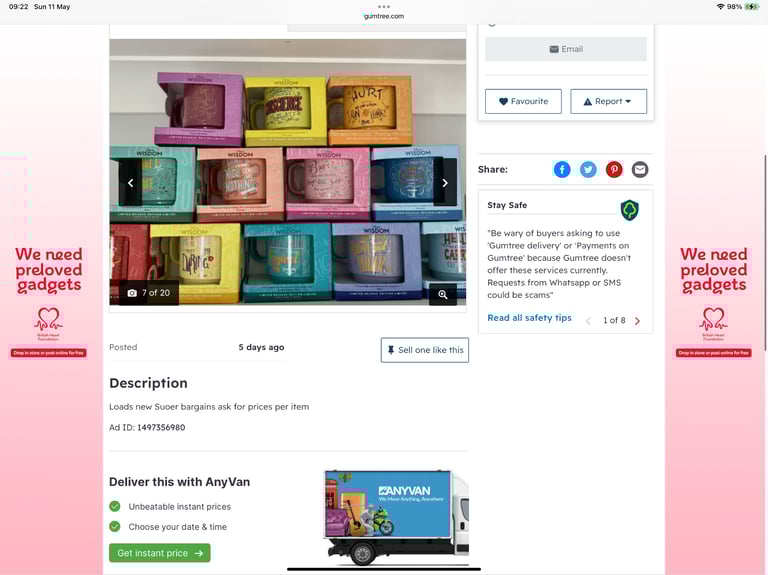Open the photo counter showing 7 of 20
The height and width of the screenshot is (575, 768).
coord(149,293)
